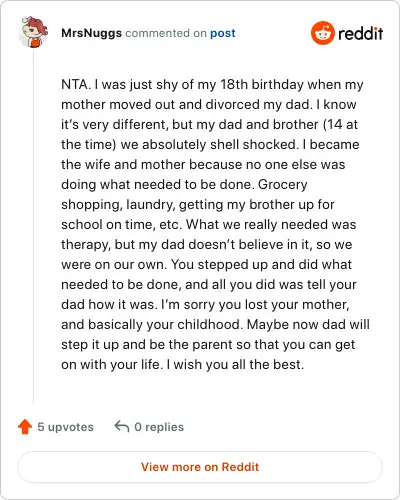The image size is (400, 500).
Task: Click the comment's opening "NTA." line
Action: (x=212, y=85)
